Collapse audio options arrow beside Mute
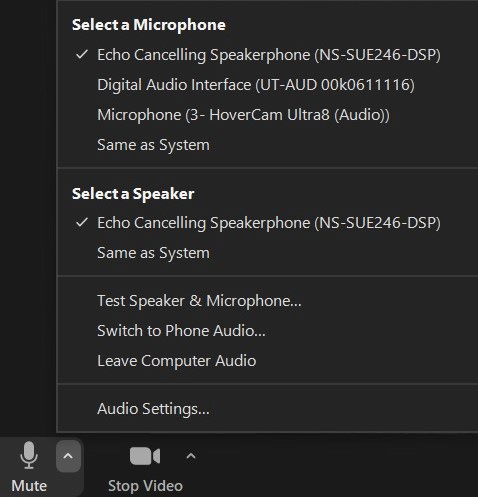 point(68,456)
